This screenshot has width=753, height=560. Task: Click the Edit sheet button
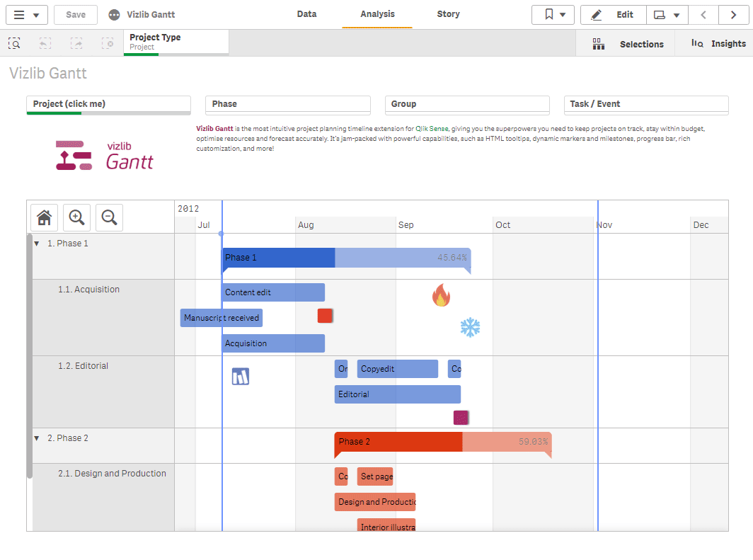614,14
